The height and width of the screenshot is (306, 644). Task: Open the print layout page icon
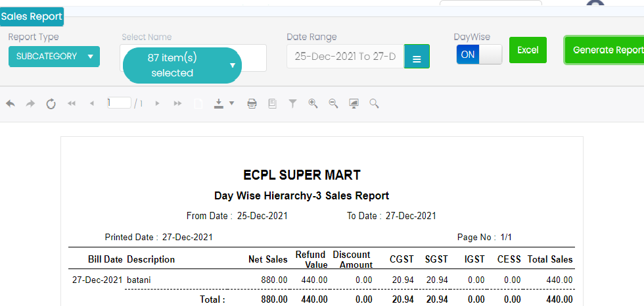272,103
